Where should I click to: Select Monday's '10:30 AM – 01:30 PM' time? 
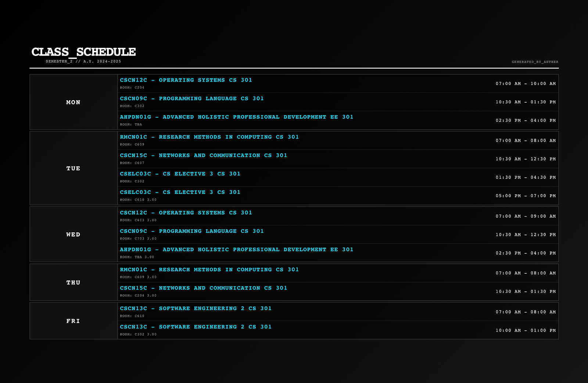click(x=526, y=102)
